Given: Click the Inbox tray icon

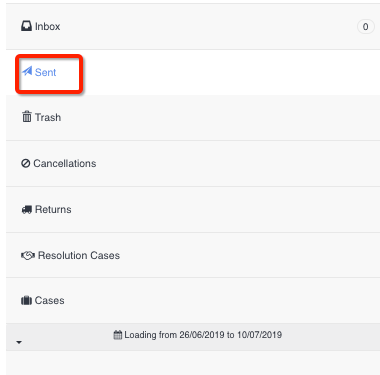Looking at the screenshot, I should tap(26, 26).
